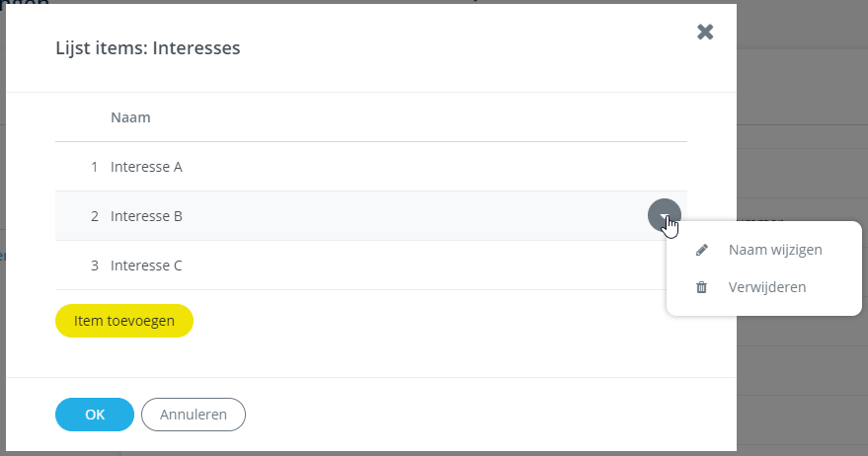Confirm with the blue OK button
The image size is (868, 456).
point(95,415)
